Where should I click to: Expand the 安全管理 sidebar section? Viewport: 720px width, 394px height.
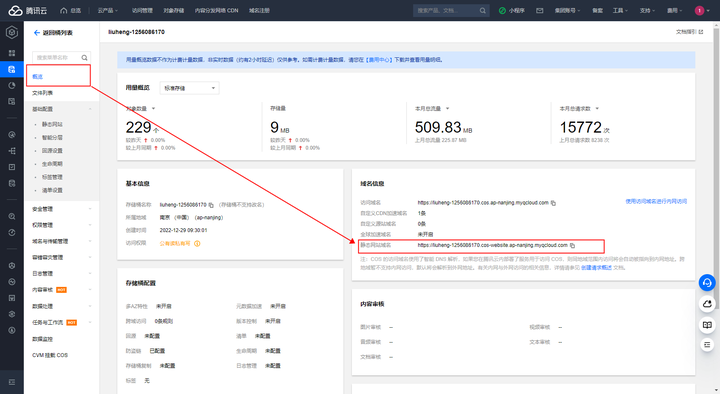click(x=62, y=209)
